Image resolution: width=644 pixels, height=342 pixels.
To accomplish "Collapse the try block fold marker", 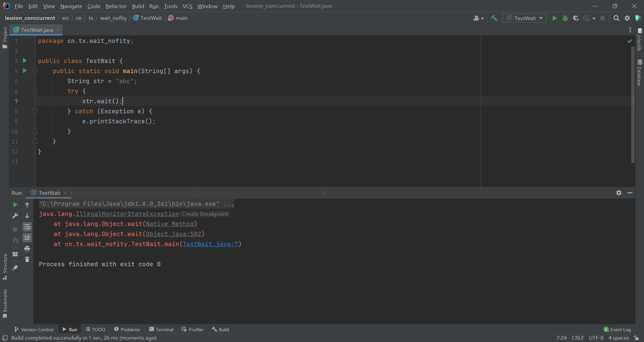I will (x=36, y=91).
